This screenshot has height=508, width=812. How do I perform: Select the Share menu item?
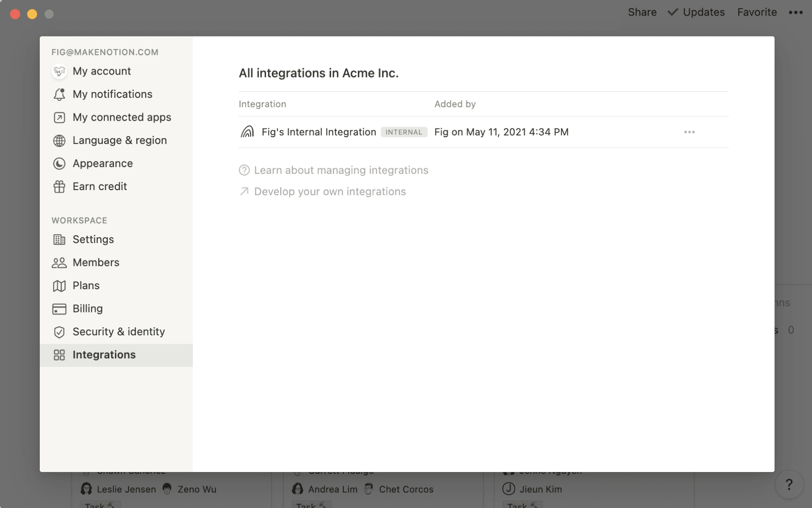point(642,12)
